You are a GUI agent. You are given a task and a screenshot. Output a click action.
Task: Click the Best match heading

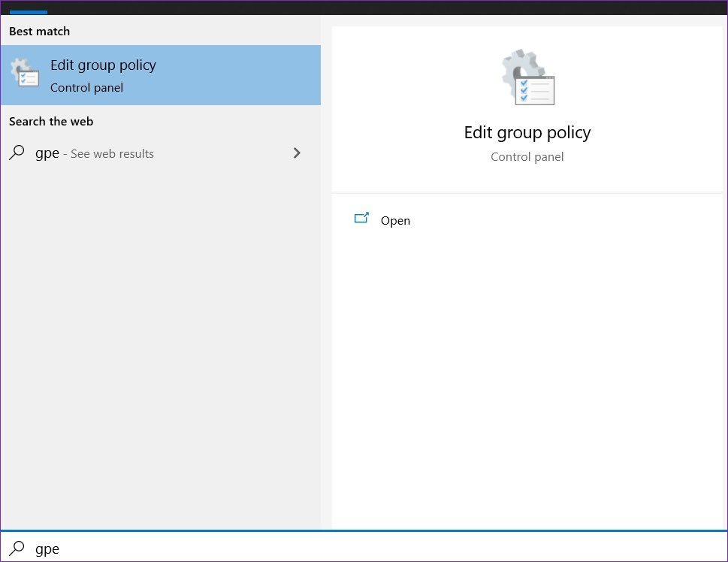click(x=40, y=32)
